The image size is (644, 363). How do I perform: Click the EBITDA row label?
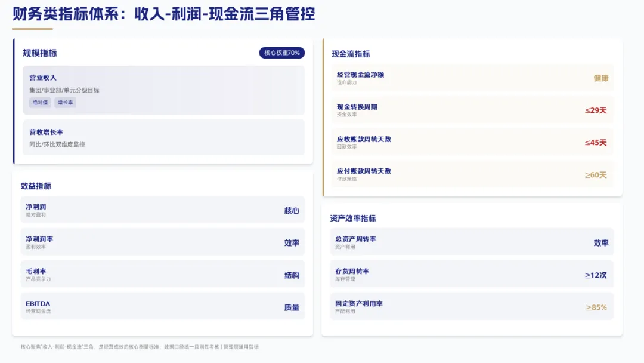click(x=38, y=303)
